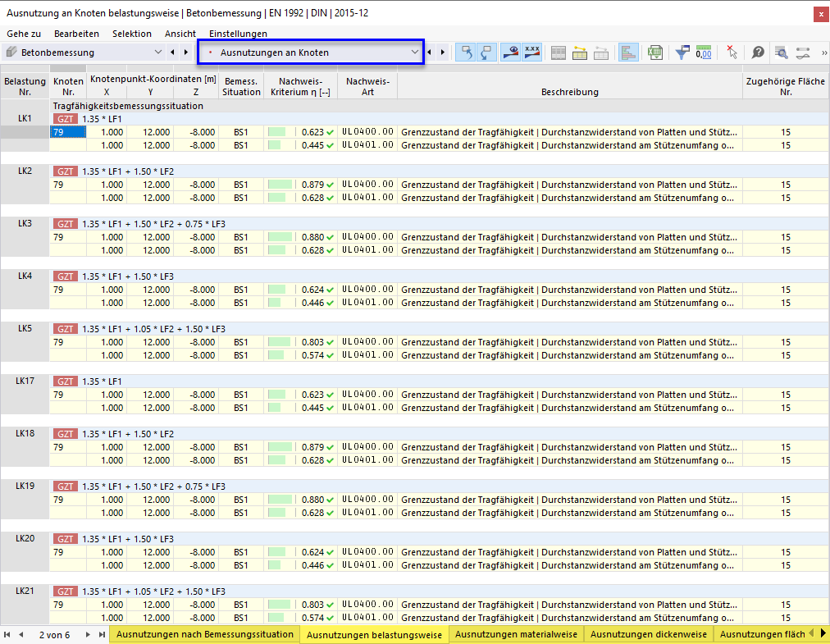Select the UL0401.00 cell in LK18
This screenshot has height=644, width=830.
[367, 460]
